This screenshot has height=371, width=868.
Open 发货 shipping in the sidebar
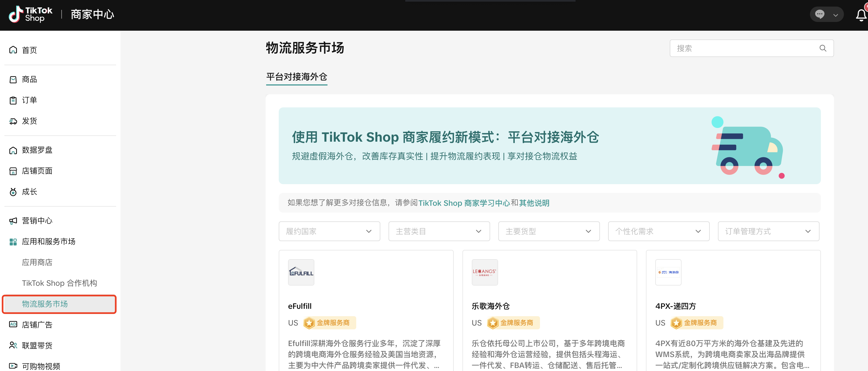coord(29,121)
